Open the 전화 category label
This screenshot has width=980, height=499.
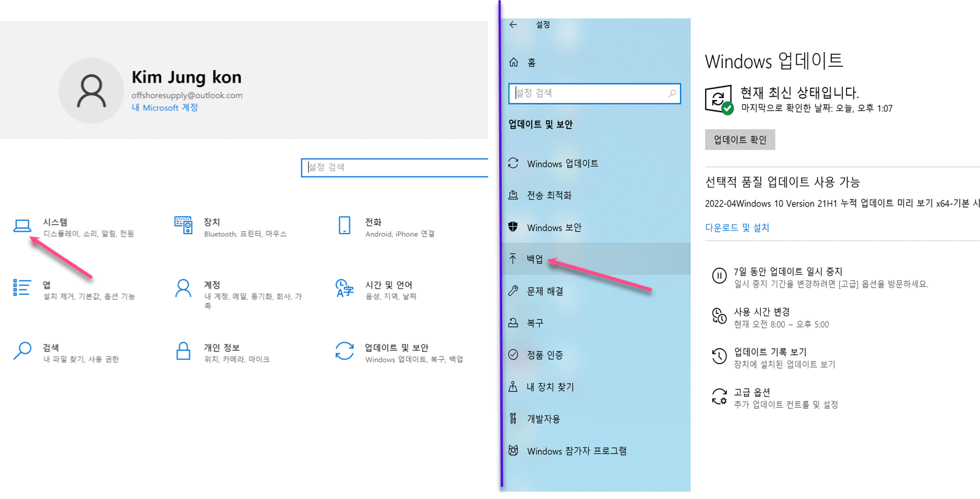[374, 222]
